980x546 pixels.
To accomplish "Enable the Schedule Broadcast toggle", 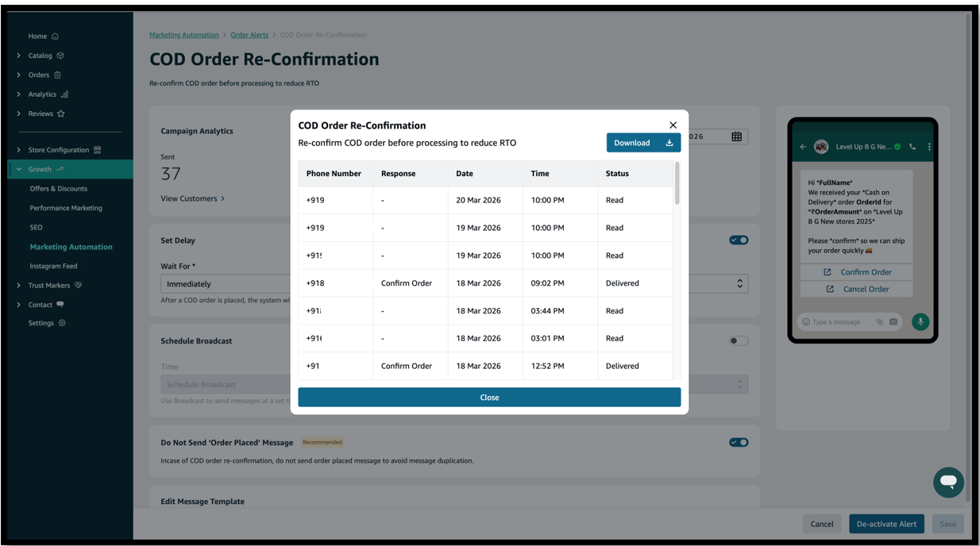I will click(x=738, y=341).
